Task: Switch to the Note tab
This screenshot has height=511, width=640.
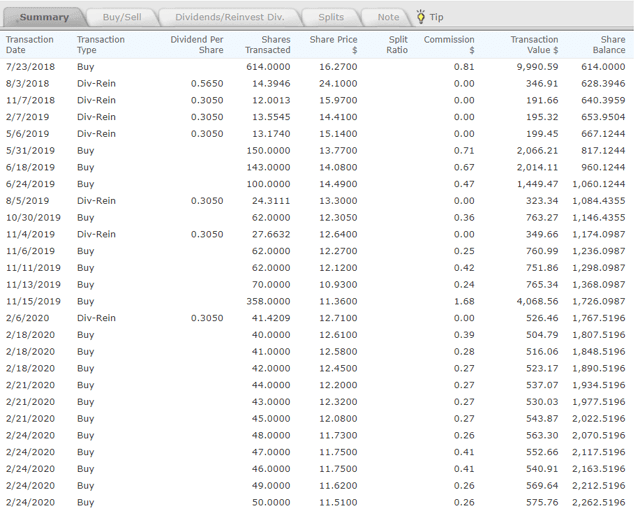Action: (388, 17)
